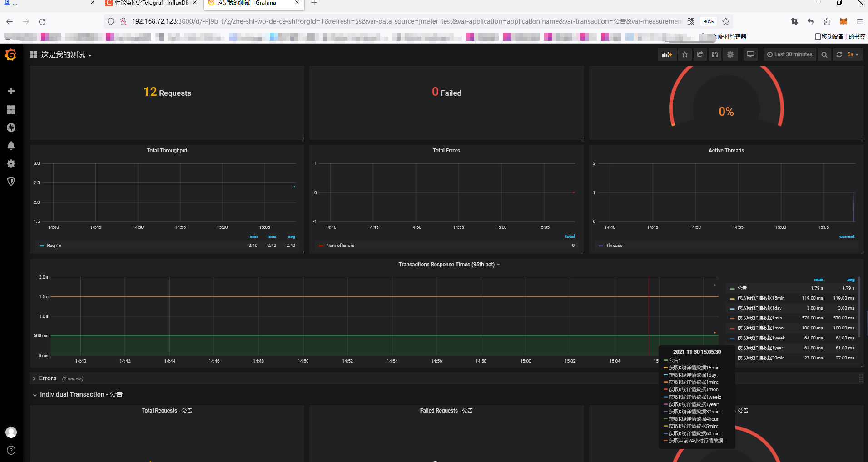Toggle Req / s series visibility
Image resolution: width=868 pixels, height=462 pixels.
(x=54, y=246)
